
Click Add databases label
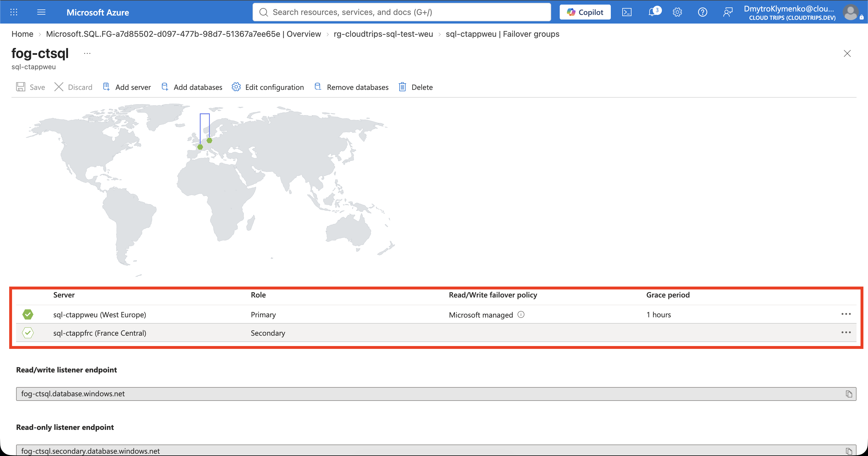pos(198,87)
